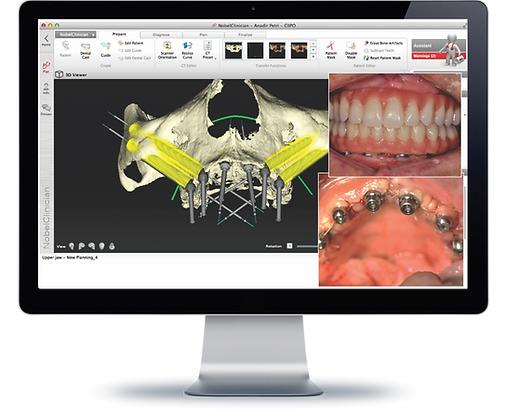Viewport: 507px width, 411px height.
Task: Switch to the Prepare tab
Action: (x=119, y=34)
